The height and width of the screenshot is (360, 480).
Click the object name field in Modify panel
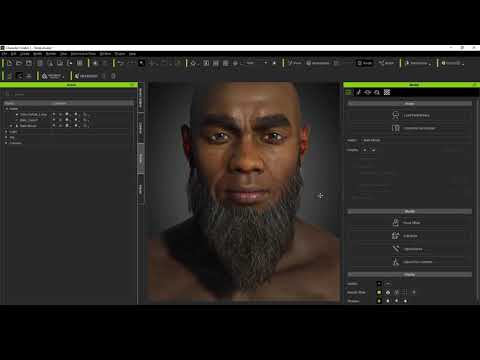(416, 140)
